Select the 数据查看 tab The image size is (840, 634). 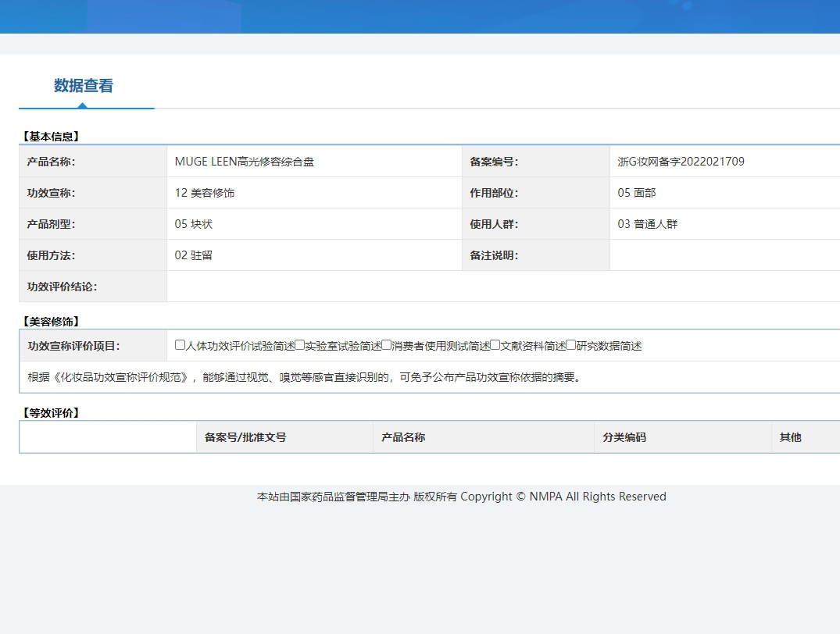(x=84, y=86)
